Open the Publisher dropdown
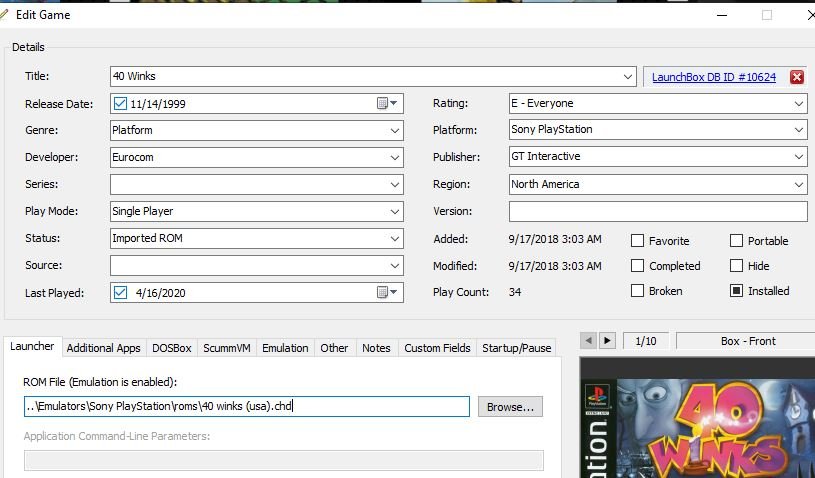This screenshot has width=815, height=478. tap(799, 156)
